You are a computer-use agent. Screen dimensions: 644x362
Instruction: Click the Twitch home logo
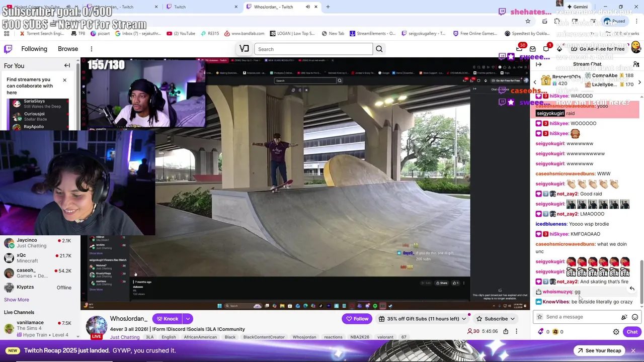click(x=8, y=49)
